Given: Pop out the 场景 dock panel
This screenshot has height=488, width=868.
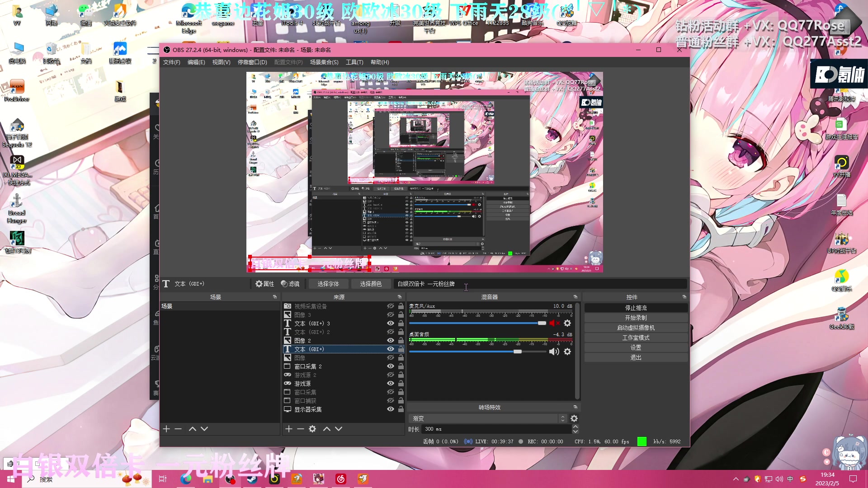Looking at the screenshot, I should tap(275, 297).
